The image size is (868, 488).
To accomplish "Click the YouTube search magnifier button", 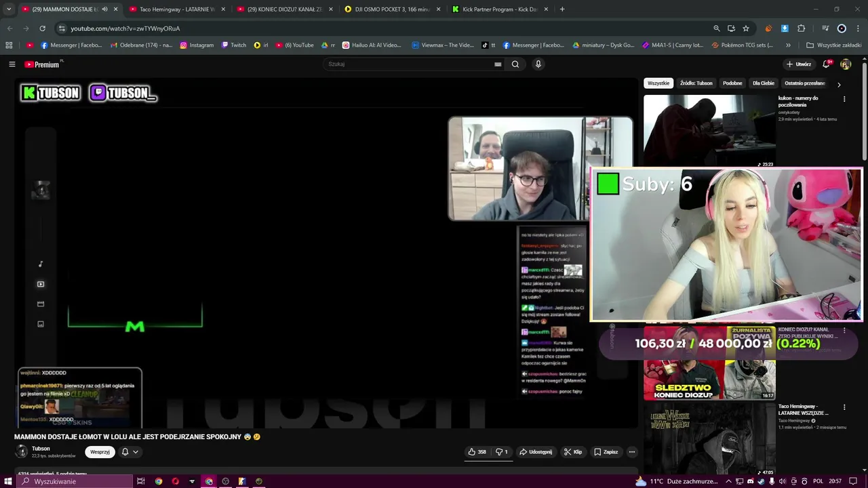I will pyautogui.click(x=515, y=64).
